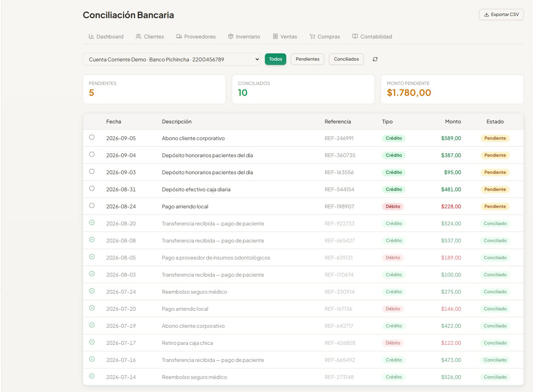Click the Proveedores truck icon
The width and height of the screenshot is (533, 392).
[x=179, y=36]
